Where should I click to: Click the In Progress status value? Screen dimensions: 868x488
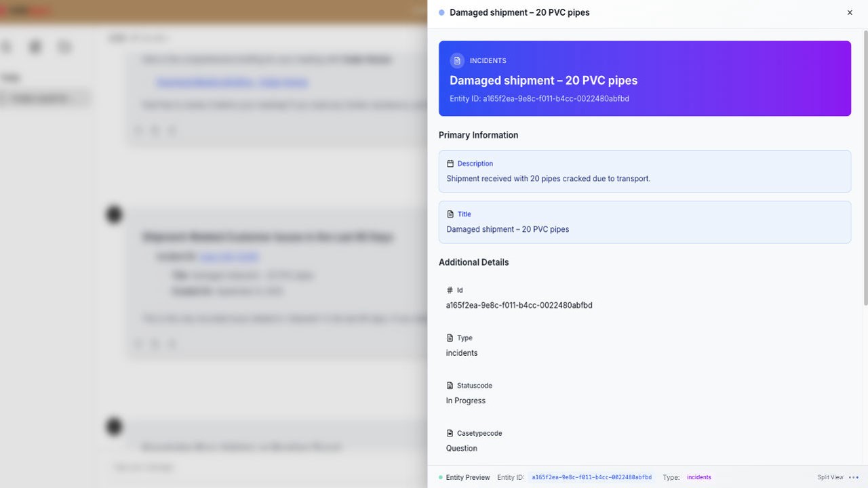coord(466,401)
